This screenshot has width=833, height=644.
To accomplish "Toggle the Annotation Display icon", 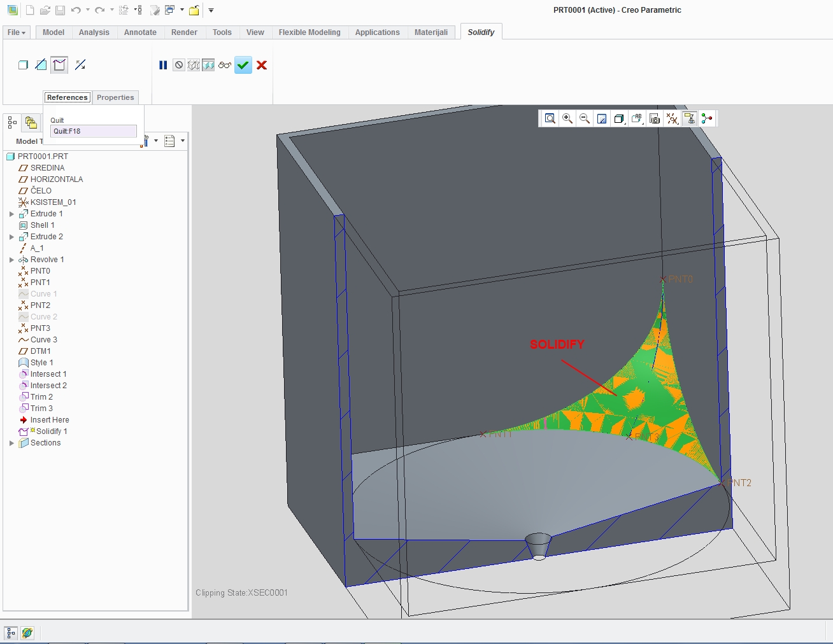I will coord(689,118).
